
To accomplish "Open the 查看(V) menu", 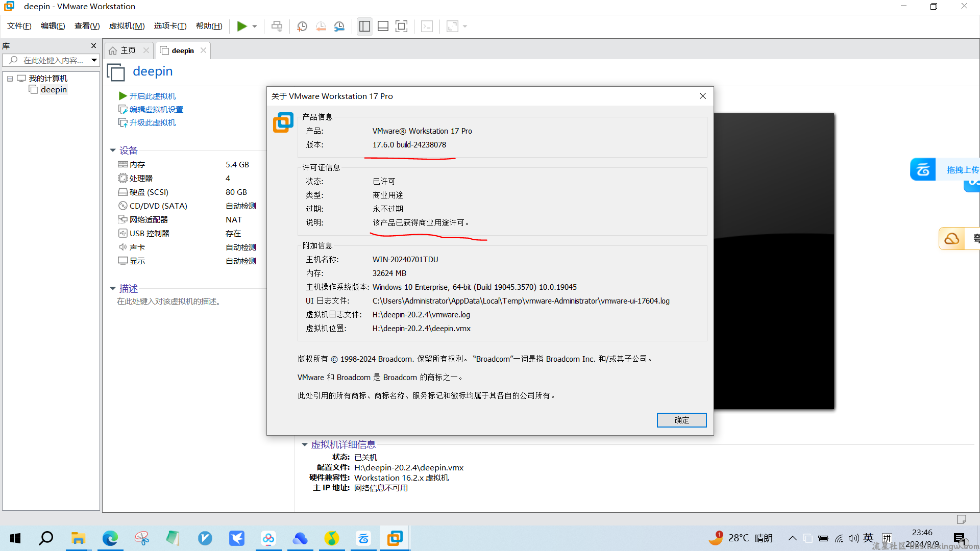I will click(87, 26).
